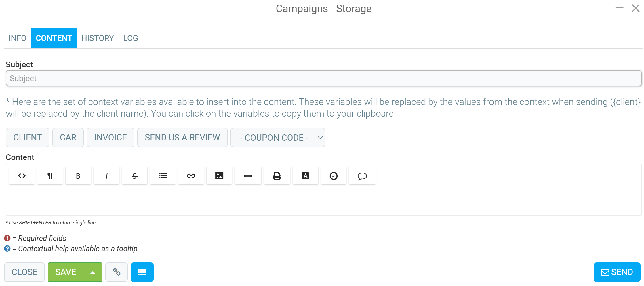This screenshot has width=644, height=286.
Task: Apply strikethrough formatting in editor
Action: pos(135,176)
